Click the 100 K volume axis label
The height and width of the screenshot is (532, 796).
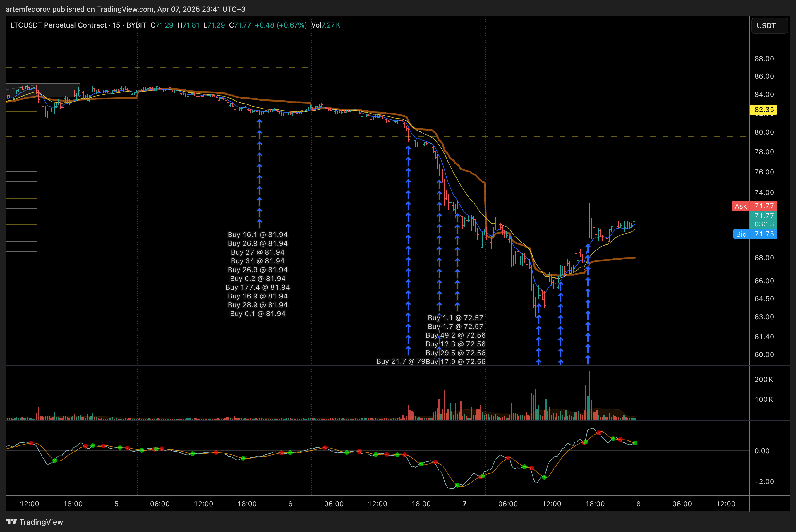click(x=764, y=400)
